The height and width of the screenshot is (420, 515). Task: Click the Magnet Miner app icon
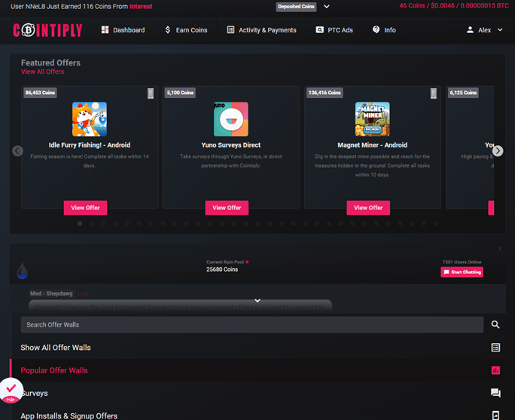(373, 119)
